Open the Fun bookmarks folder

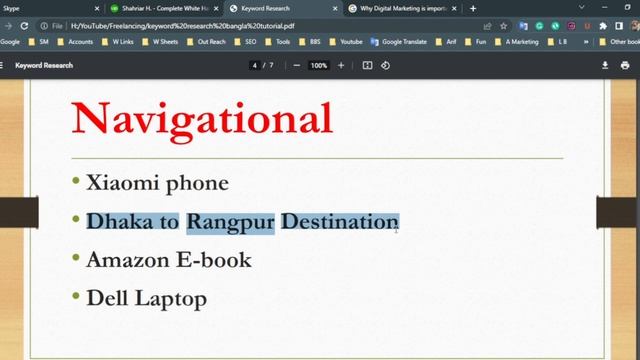point(476,42)
